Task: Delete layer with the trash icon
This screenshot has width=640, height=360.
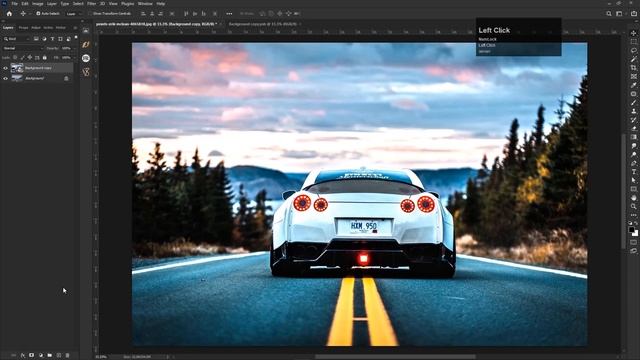Action: 67,355
